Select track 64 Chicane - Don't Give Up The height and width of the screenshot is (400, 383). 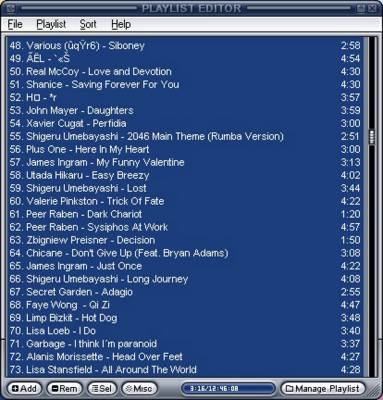(184, 253)
